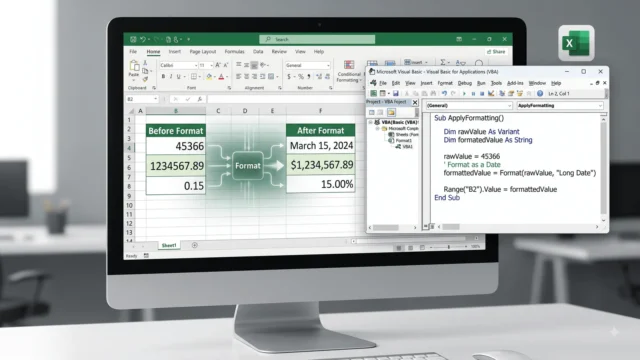Image resolution: width=640 pixels, height=360 pixels.
Task: Select the Sheet1 worksheet tab
Action: (169, 245)
